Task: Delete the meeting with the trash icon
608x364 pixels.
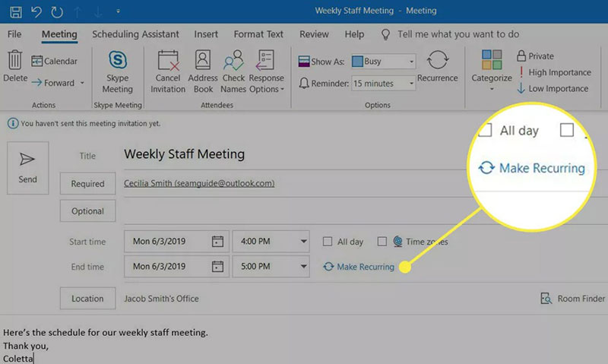Action: (15, 66)
